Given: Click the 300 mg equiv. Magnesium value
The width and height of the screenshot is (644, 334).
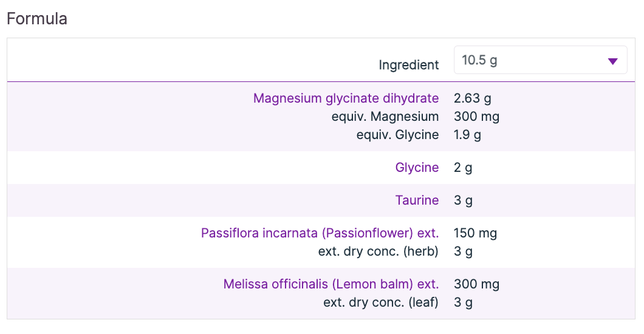Looking at the screenshot, I should point(476,117).
